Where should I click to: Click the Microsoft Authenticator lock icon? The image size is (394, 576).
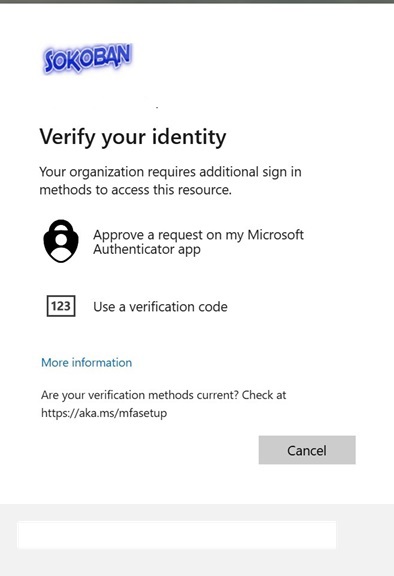(x=61, y=241)
